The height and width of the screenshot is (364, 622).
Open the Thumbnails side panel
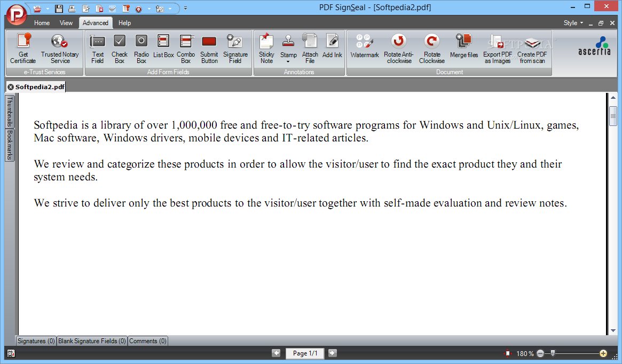(x=10, y=112)
